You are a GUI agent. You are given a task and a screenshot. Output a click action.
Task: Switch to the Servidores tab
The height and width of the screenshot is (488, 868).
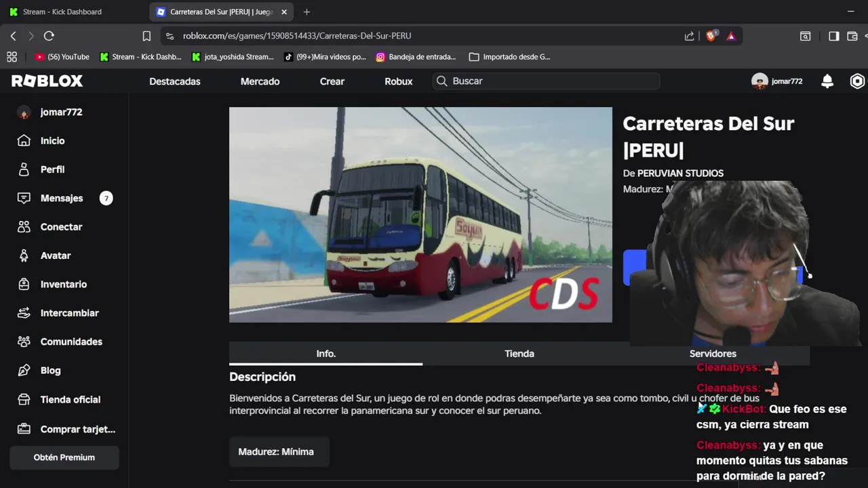coord(713,354)
